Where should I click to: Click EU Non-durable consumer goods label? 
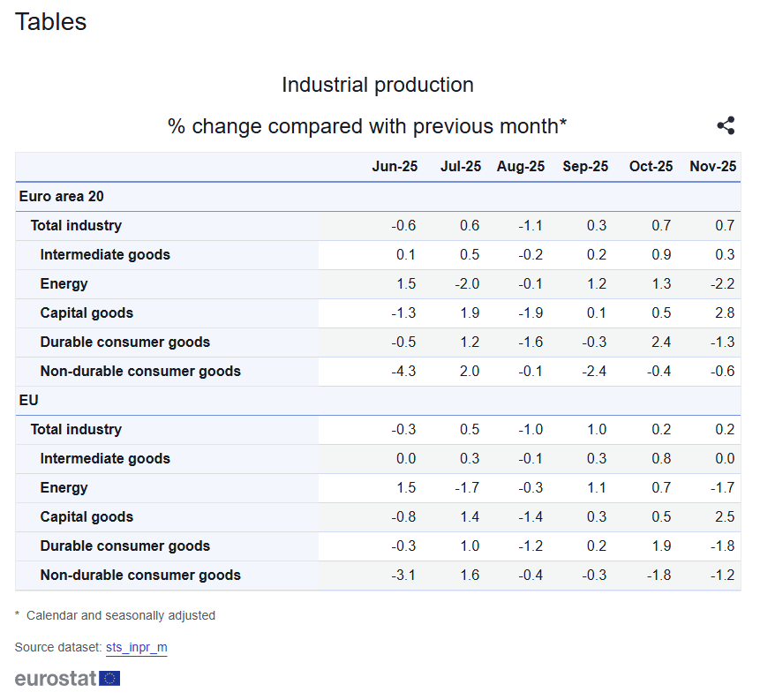click(x=140, y=575)
